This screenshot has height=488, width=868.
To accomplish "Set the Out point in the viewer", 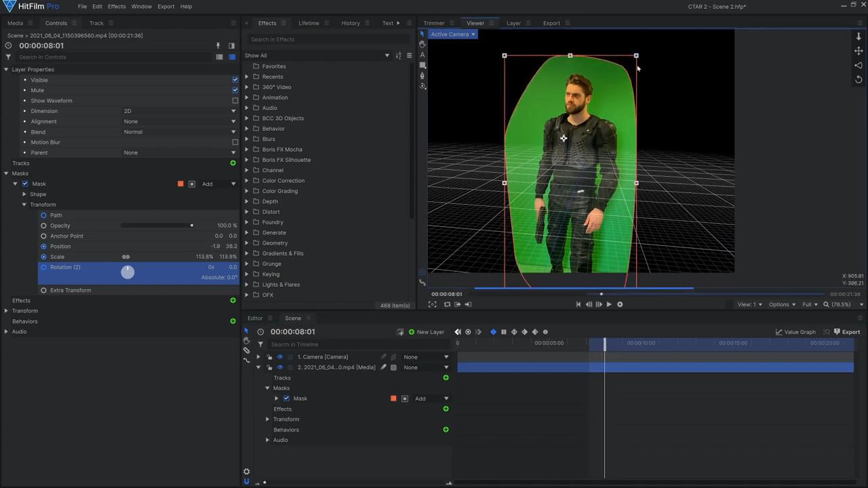I will [x=468, y=304].
